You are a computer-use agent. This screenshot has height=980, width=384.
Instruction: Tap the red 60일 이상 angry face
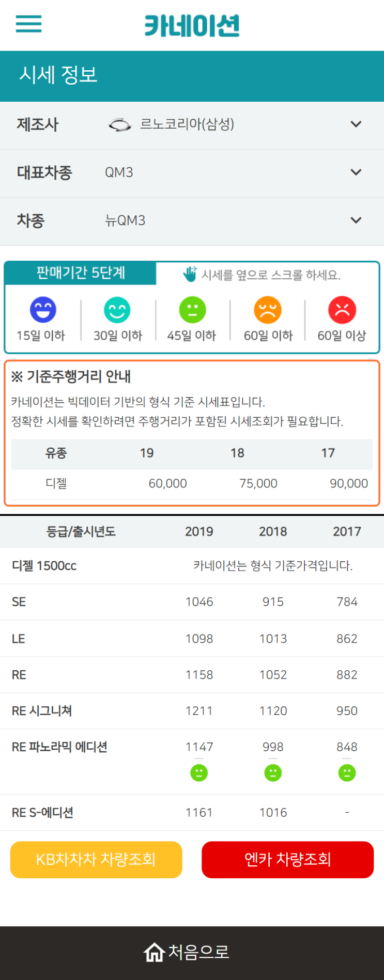(342, 310)
